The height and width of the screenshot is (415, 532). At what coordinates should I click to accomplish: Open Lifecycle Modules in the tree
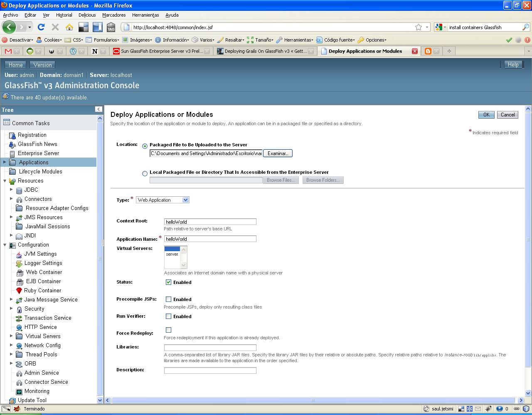pos(41,171)
